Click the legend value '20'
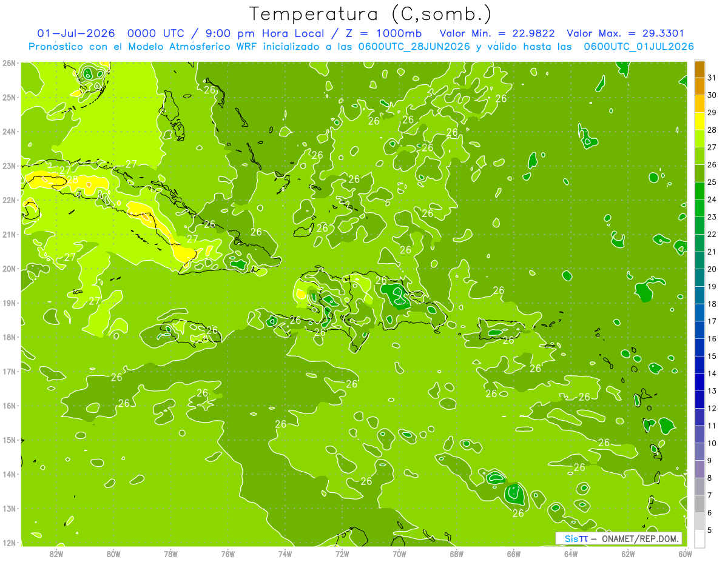The image size is (728, 562). tap(712, 269)
